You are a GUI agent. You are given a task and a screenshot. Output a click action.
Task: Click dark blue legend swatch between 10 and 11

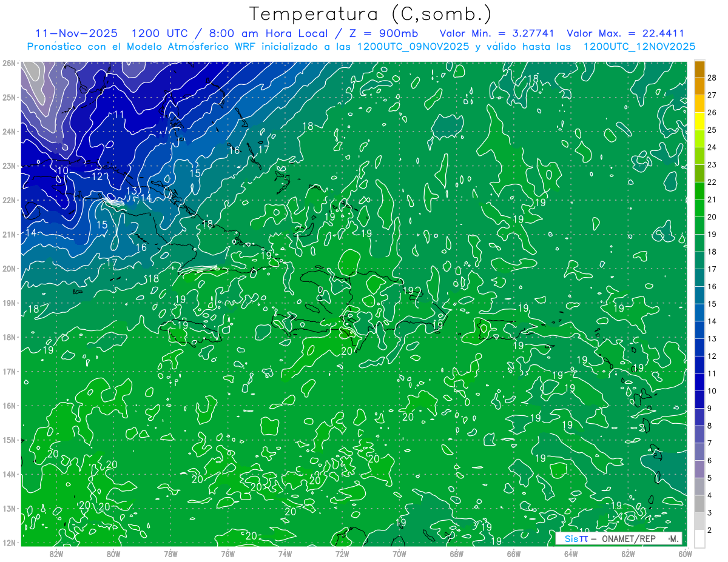pyautogui.click(x=700, y=381)
